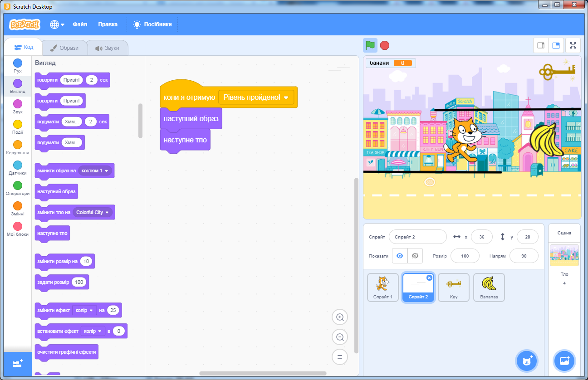
Task: Click the Розмір size field
Action: [465, 256]
